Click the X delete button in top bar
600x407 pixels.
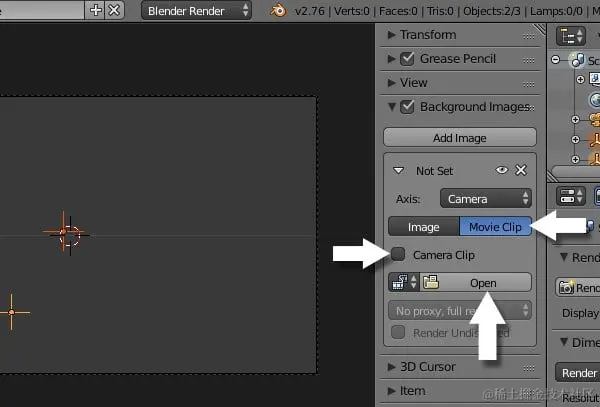click(x=114, y=10)
